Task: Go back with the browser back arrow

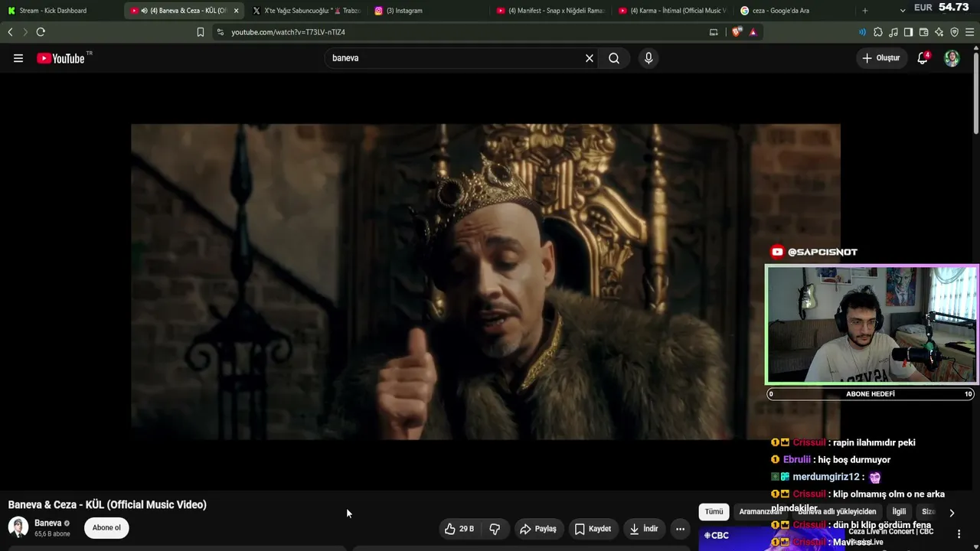Action: 10,32
